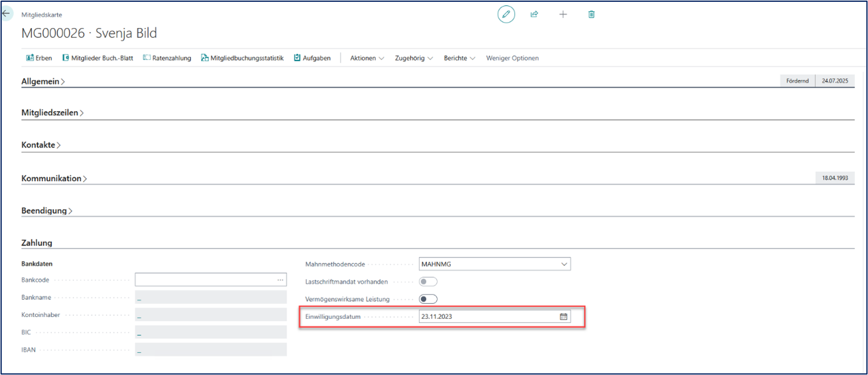Click Weniger Optionen
Screen dimensions: 868x375
512,58
